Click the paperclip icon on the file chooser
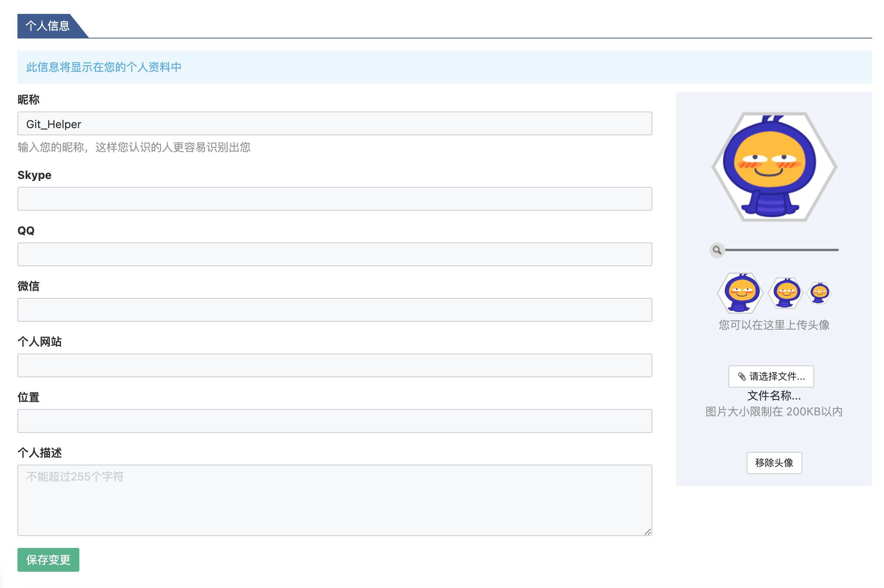 [742, 376]
